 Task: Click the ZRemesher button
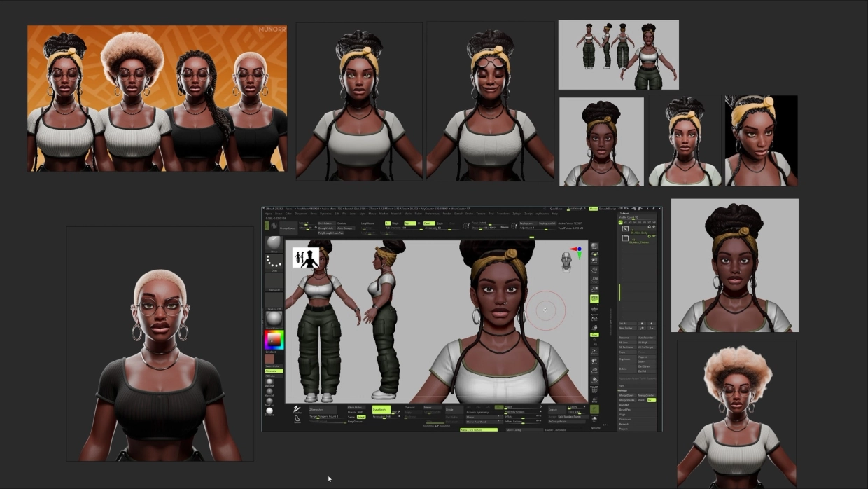(323, 409)
